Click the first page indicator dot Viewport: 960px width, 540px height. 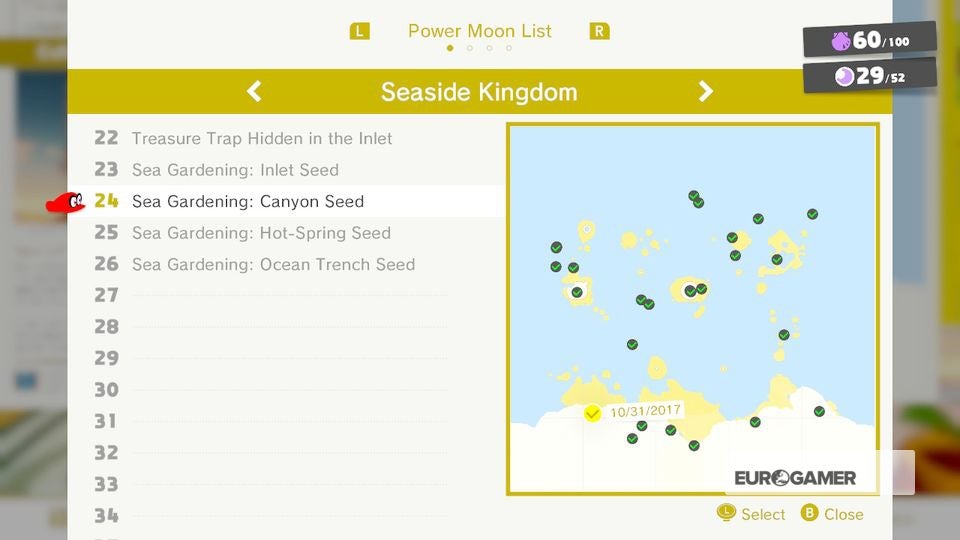pyautogui.click(x=450, y=48)
